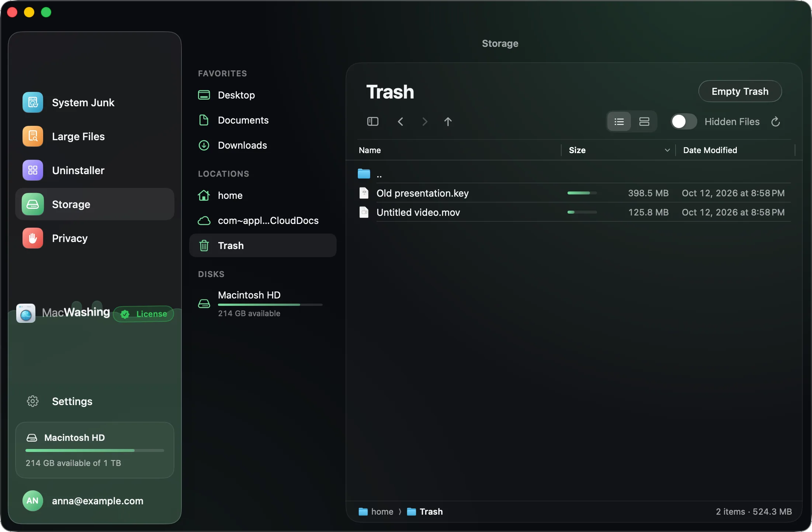
Task: Select 'Old presentation.key' file name
Action: click(422, 193)
